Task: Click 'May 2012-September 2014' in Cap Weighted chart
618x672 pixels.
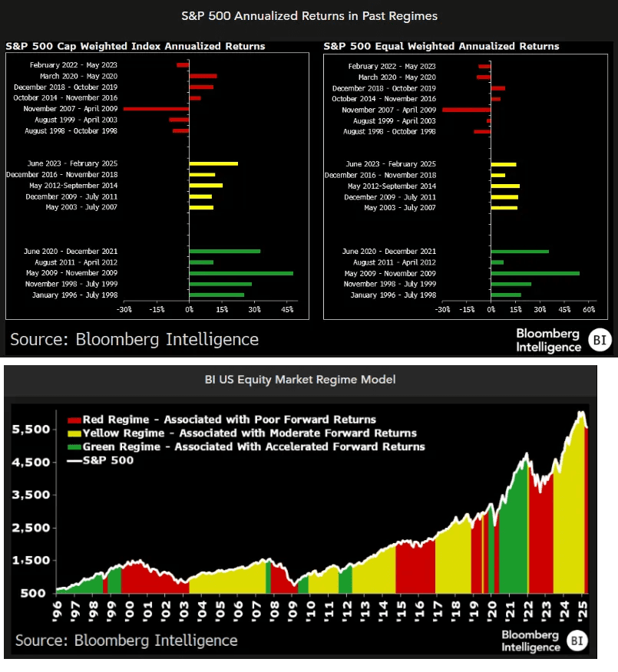Action: (x=74, y=186)
